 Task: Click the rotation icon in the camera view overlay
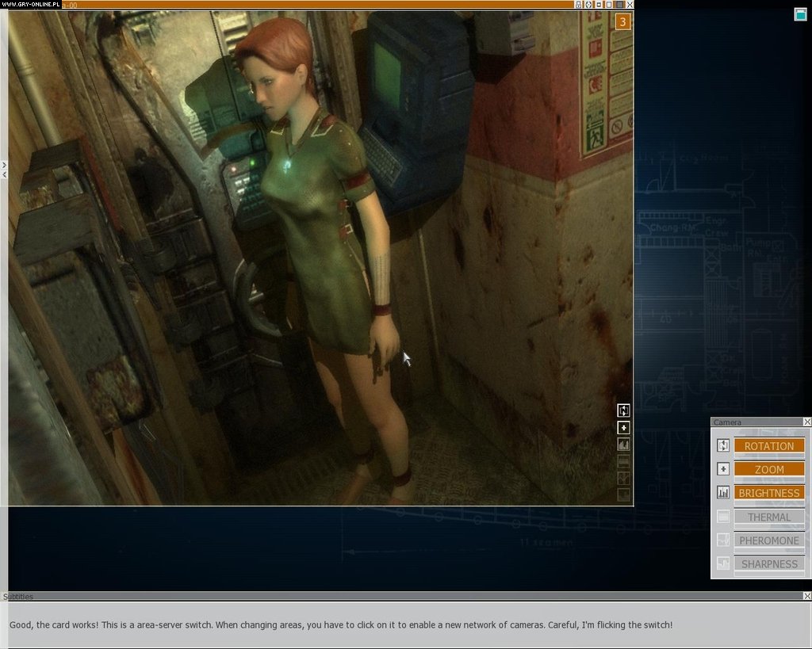(624, 410)
